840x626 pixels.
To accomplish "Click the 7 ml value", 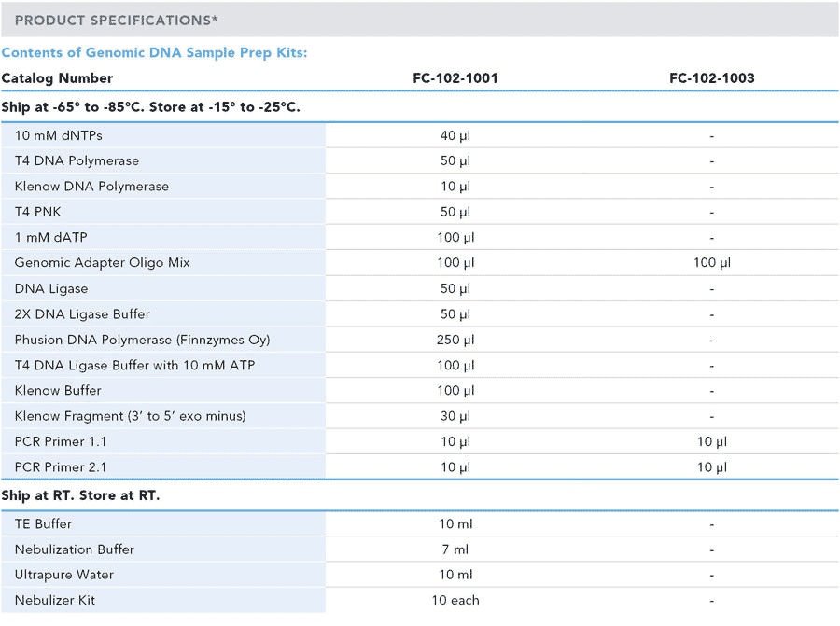I will pyautogui.click(x=455, y=549).
